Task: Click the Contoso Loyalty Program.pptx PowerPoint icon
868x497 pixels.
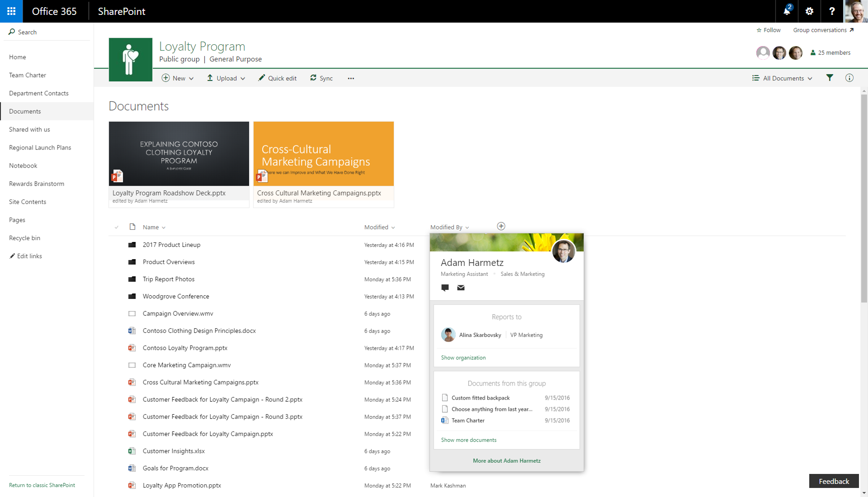Action: [x=132, y=348]
